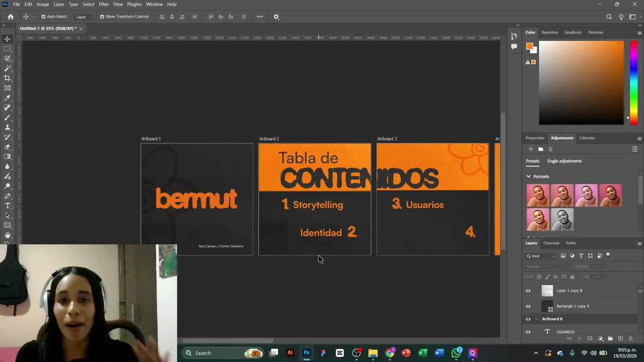Select the Clone Stamp tool
Image resolution: width=644 pixels, height=362 pixels.
pyautogui.click(x=7, y=127)
